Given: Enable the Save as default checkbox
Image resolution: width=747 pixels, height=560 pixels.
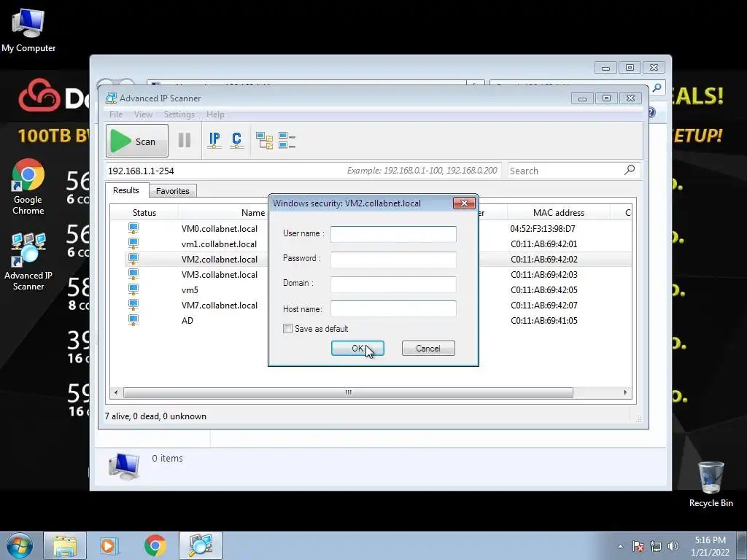Looking at the screenshot, I should (287, 329).
